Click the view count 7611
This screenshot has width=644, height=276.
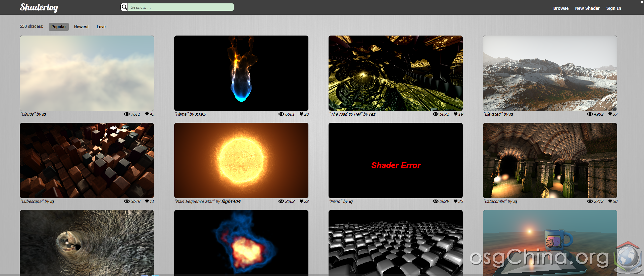coord(136,114)
